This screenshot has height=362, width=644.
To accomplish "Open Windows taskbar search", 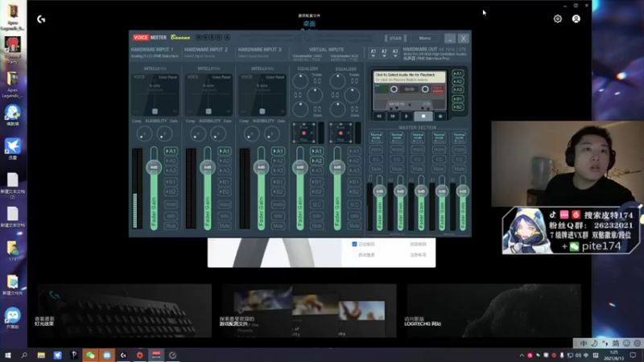I will [24, 355].
